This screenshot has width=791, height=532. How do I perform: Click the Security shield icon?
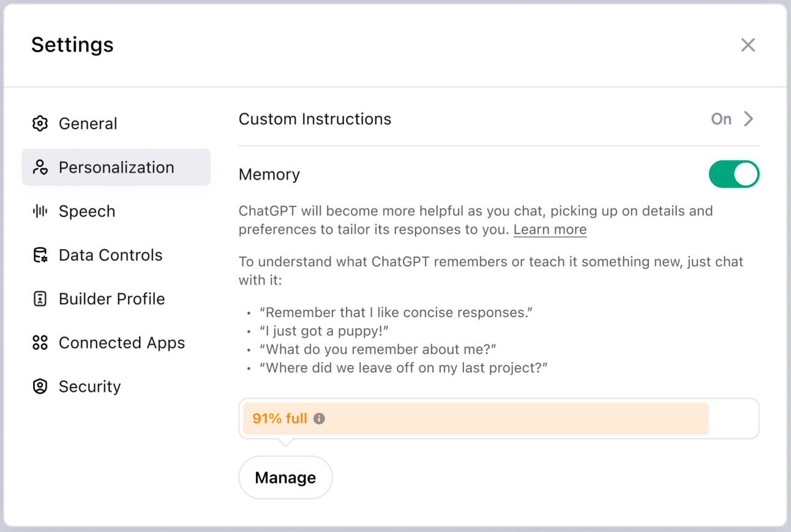click(40, 386)
